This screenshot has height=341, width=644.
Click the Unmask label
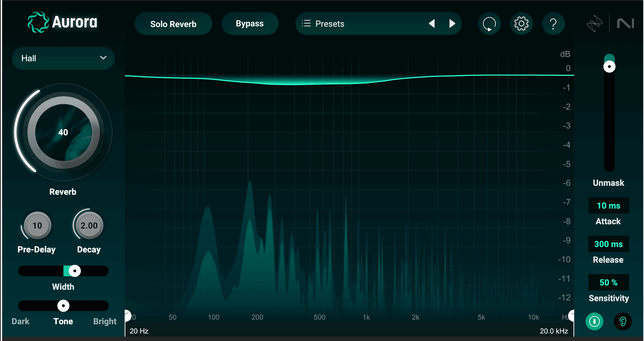pos(608,183)
